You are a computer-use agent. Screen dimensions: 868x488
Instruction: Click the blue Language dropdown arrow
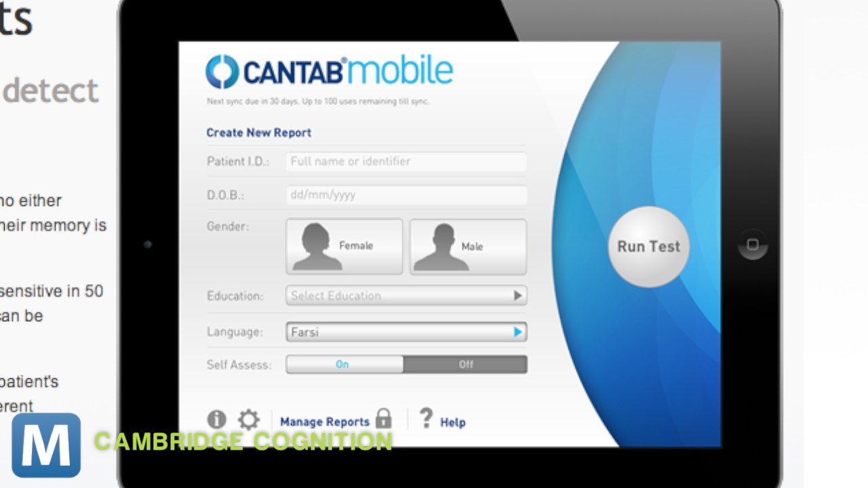517,332
